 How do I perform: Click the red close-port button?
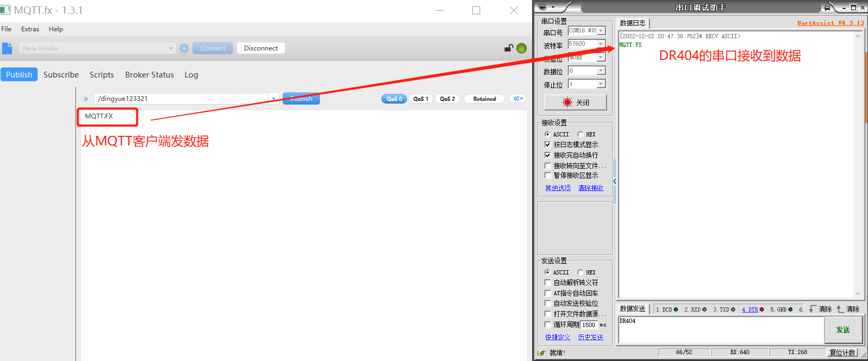coord(575,102)
